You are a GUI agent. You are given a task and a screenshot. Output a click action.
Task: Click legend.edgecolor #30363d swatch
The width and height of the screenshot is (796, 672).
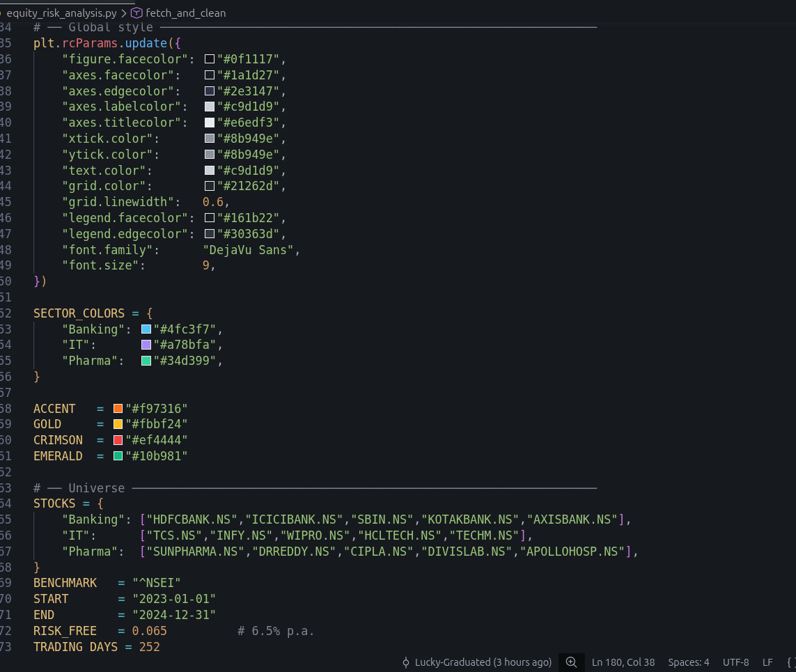pyautogui.click(x=209, y=234)
